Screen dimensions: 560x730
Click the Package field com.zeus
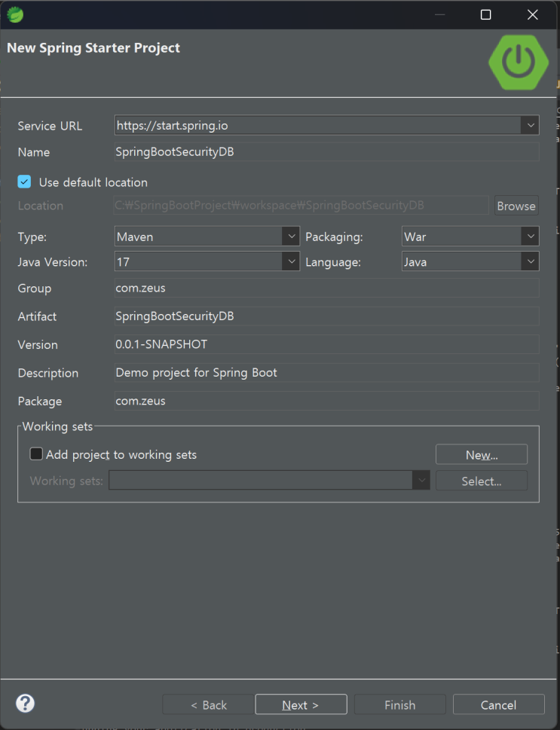pyautogui.click(x=326, y=401)
